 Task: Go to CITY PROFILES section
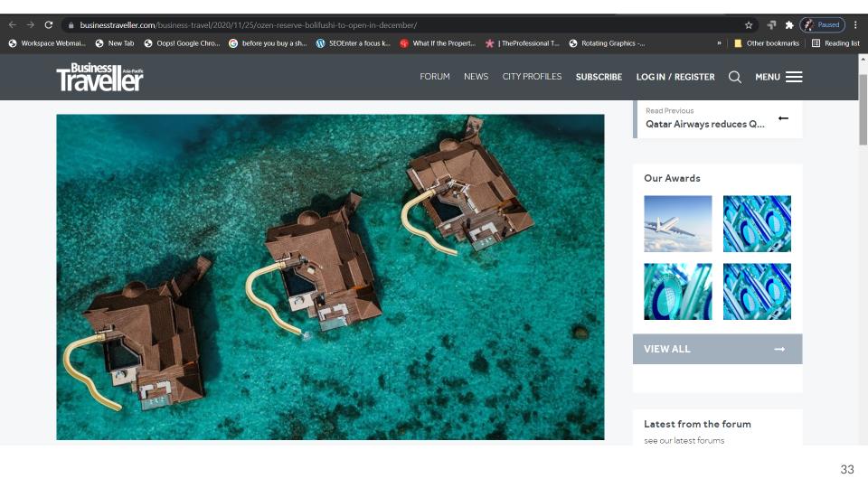click(532, 77)
